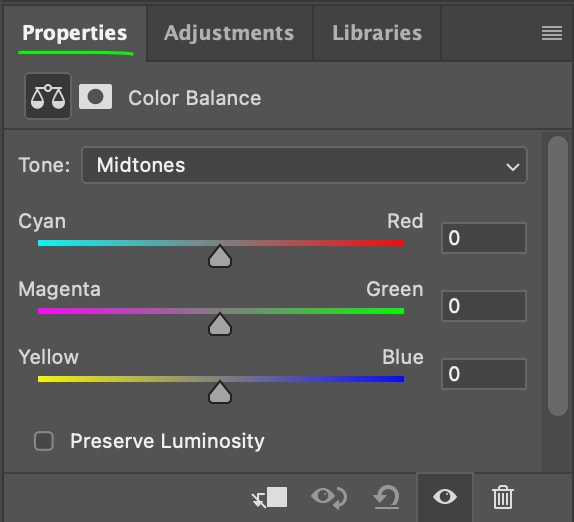The width and height of the screenshot is (574, 522).
Task: Select the Color Balance scales icon
Action: pyautogui.click(x=48, y=96)
